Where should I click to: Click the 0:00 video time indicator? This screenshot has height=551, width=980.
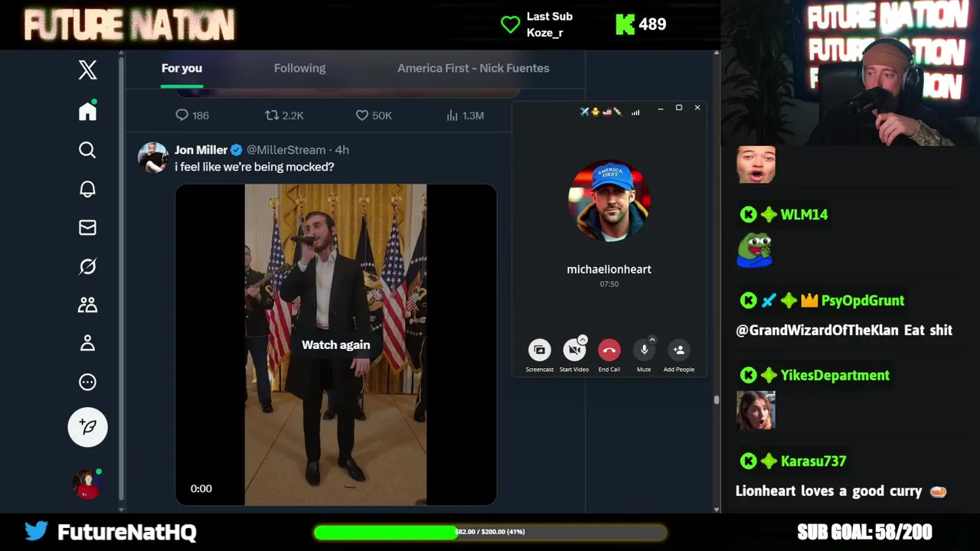tap(201, 488)
